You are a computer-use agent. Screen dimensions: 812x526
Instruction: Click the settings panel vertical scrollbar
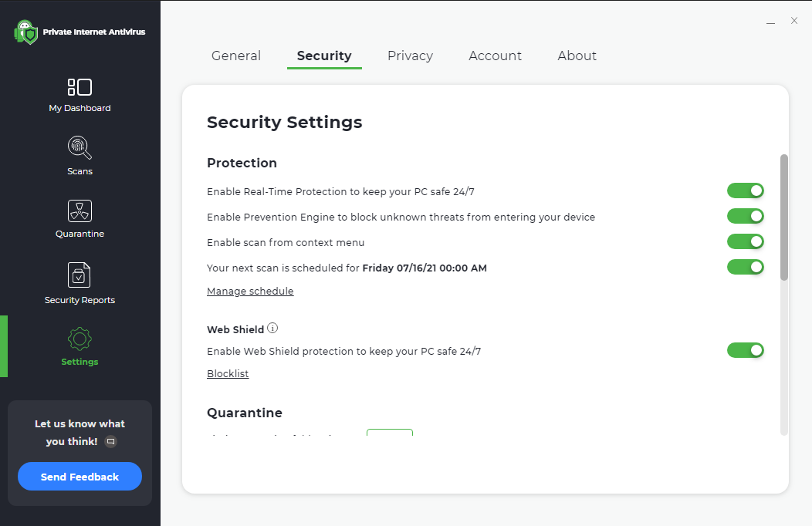[x=784, y=217]
